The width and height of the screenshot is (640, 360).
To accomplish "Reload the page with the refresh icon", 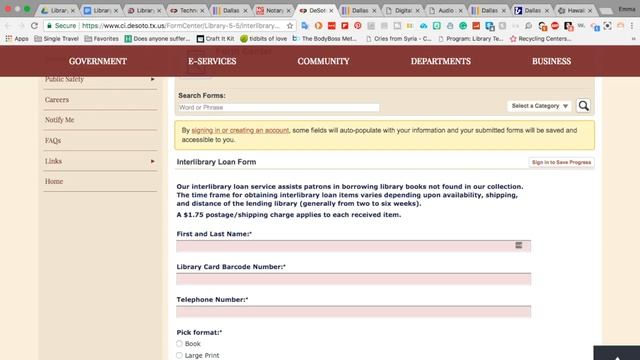I will (34, 26).
